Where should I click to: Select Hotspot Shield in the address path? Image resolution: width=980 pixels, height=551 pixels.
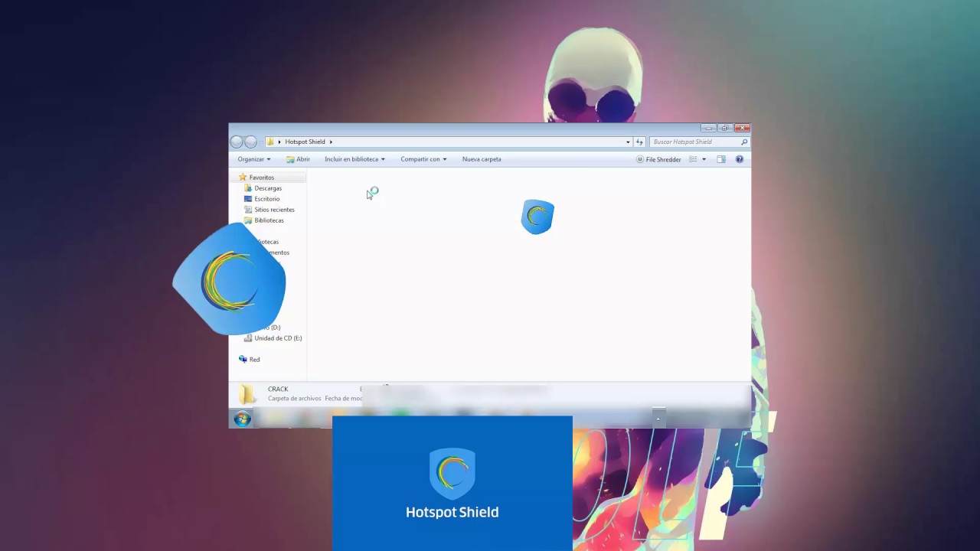[x=305, y=142]
